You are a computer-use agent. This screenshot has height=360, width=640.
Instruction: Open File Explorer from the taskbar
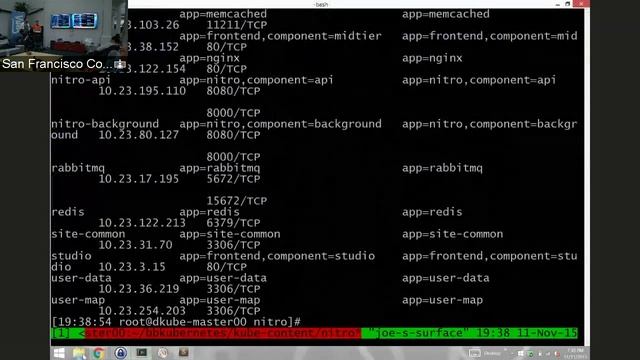pyautogui.click(x=79, y=353)
